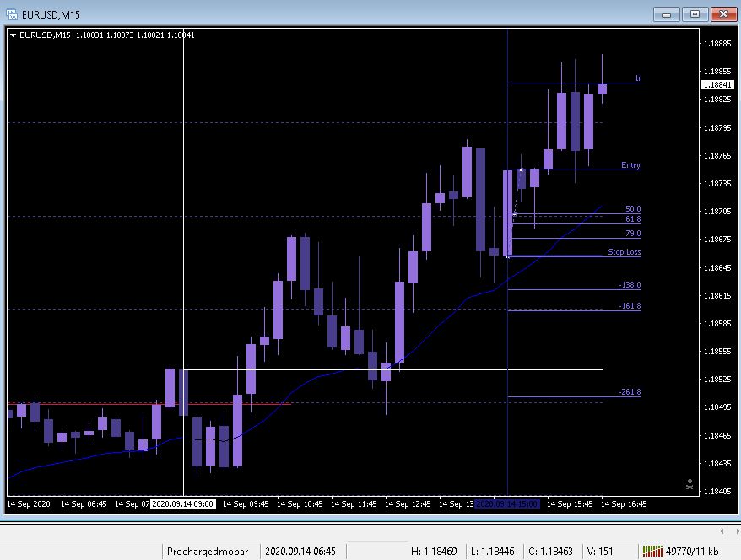Select the 61.8 Fibonacci level label
Image resolution: width=741 pixels, height=560 pixels.
(x=633, y=219)
